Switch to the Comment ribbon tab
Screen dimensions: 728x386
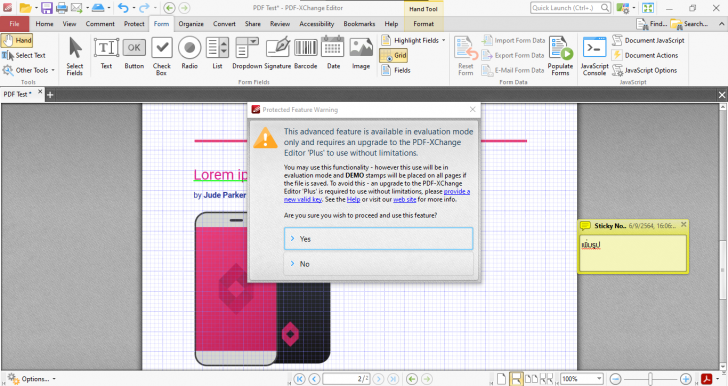100,24
